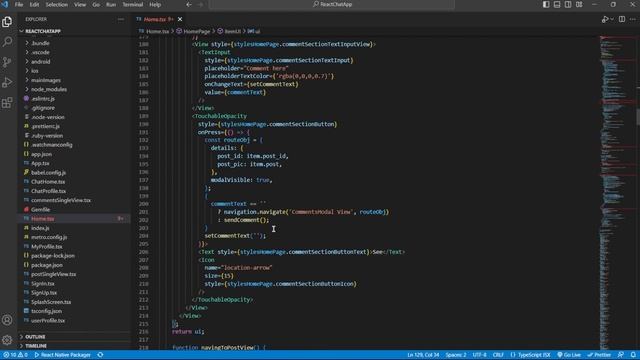
Task: Expand the mainImages folder
Action: pos(46,80)
